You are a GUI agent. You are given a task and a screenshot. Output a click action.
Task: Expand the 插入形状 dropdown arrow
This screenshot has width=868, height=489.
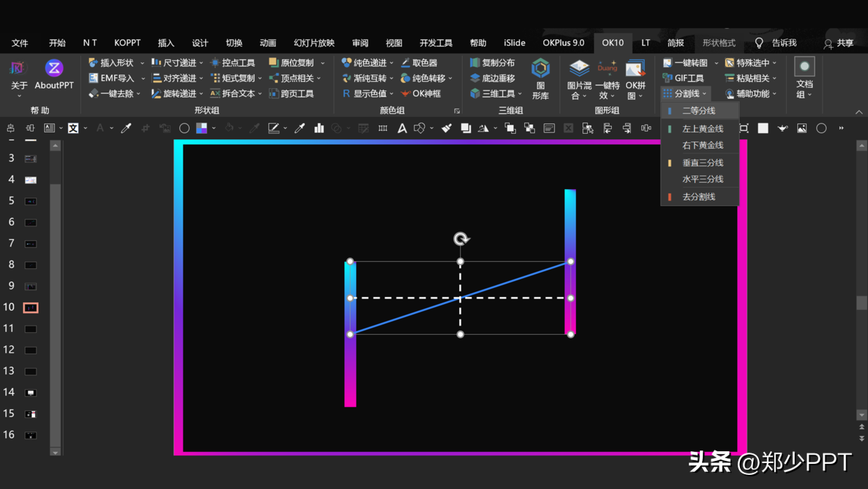click(x=142, y=63)
